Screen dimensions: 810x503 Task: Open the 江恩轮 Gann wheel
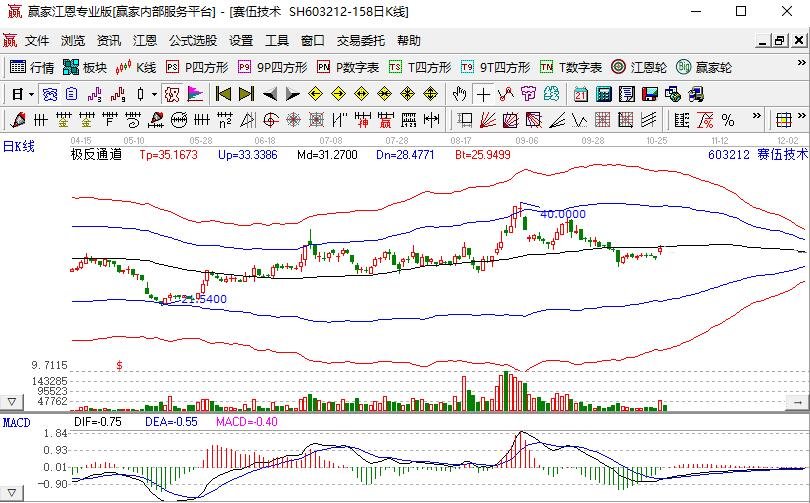638,68
